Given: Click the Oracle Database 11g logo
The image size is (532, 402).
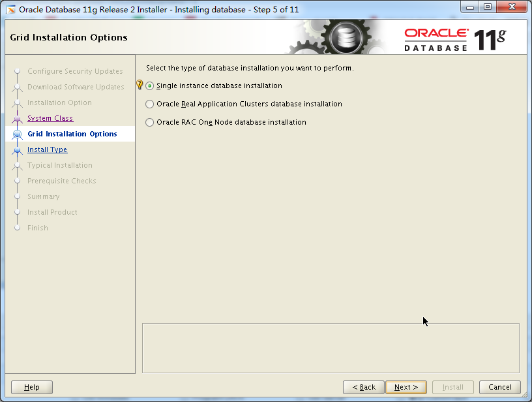Looking at the screenshot, I should point(455,40).
